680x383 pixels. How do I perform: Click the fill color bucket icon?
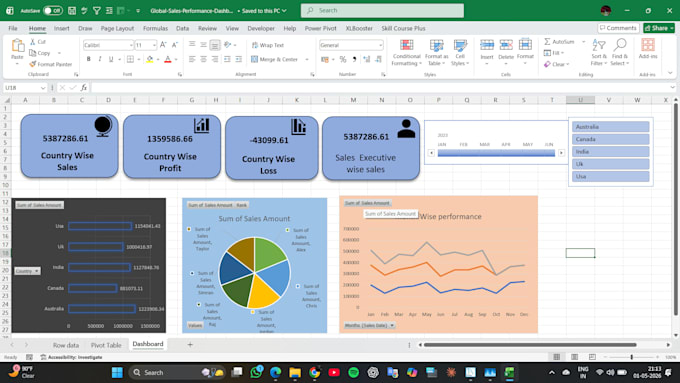point(150,59)
